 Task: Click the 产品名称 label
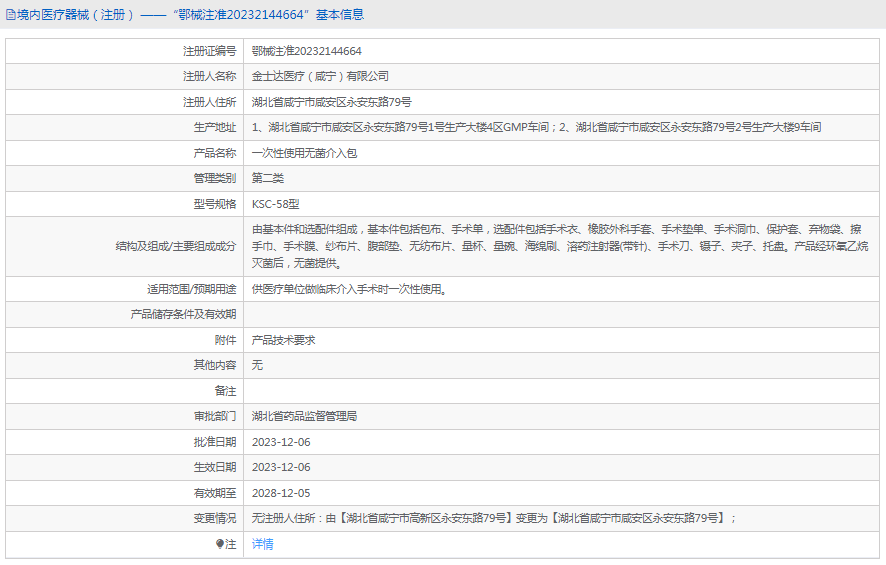215,153
